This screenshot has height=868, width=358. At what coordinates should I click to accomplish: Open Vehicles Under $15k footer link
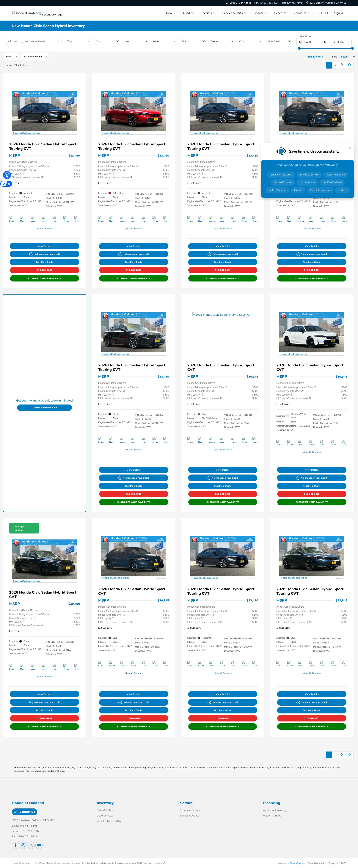click(109, 821)
